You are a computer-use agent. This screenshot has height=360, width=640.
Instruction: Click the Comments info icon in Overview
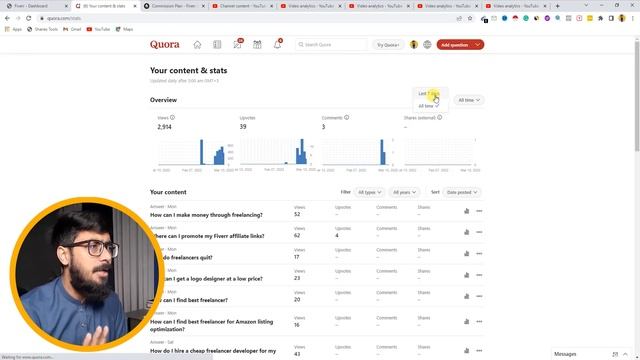[347, 118]
